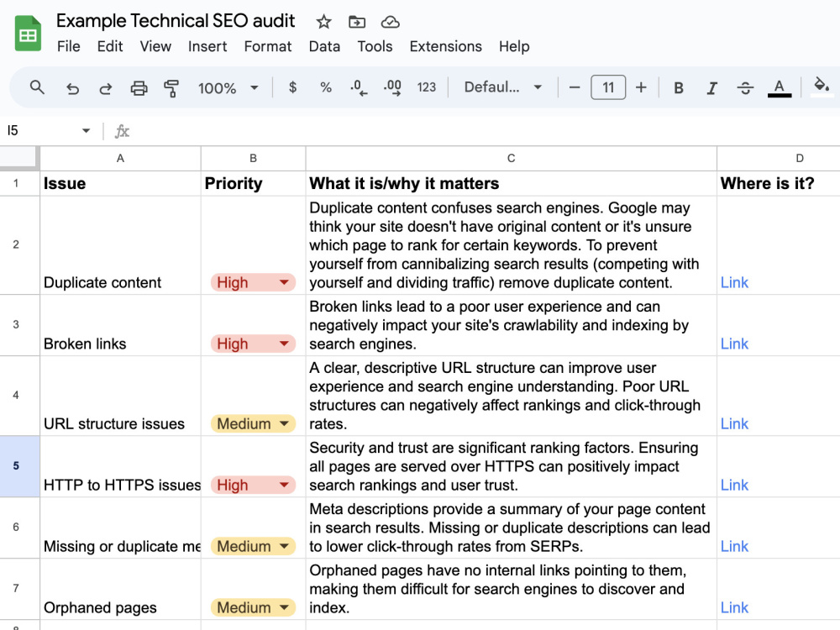The height and width of the screenshot is (630, 840).
Task: Toggle italic formatting
Action: (x=711, y=88)
